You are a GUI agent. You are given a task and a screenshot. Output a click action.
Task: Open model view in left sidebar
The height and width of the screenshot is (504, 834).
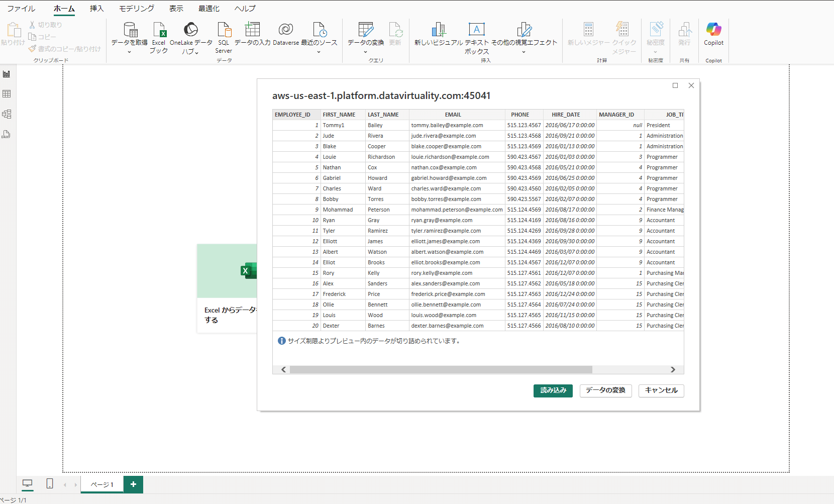coord(7,114)
